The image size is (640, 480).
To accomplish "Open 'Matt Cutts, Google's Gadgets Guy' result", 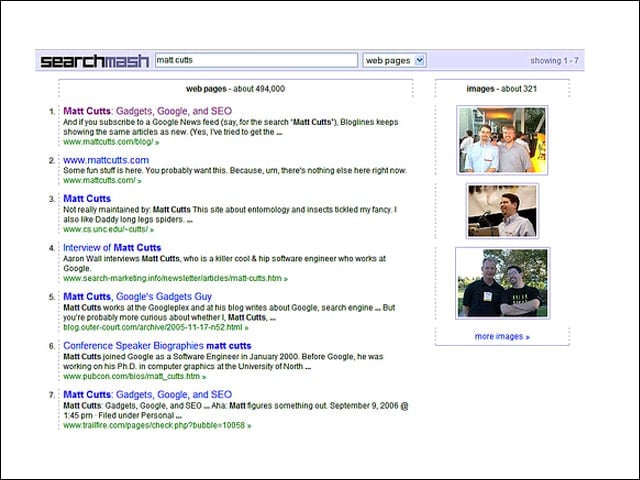I will [138, 296].
